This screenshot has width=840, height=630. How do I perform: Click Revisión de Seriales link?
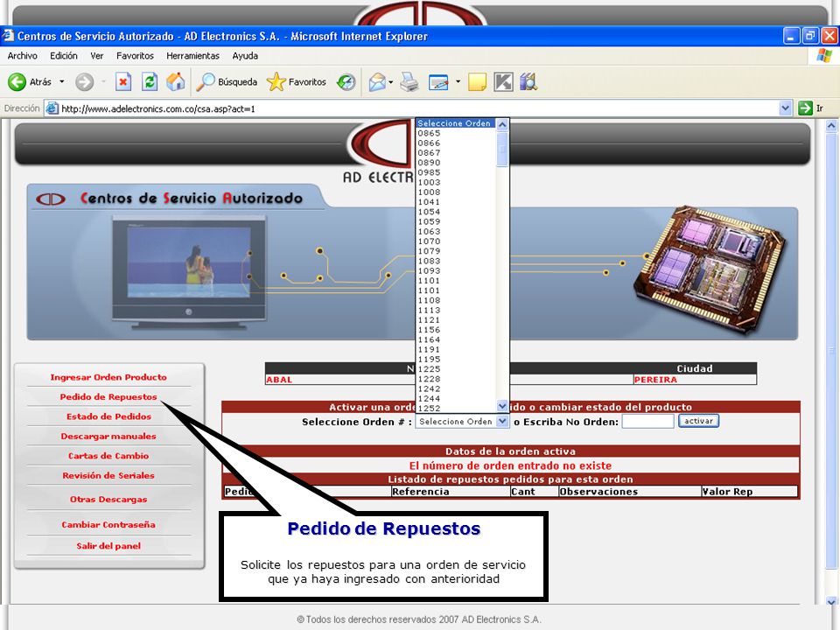point(108,475)
